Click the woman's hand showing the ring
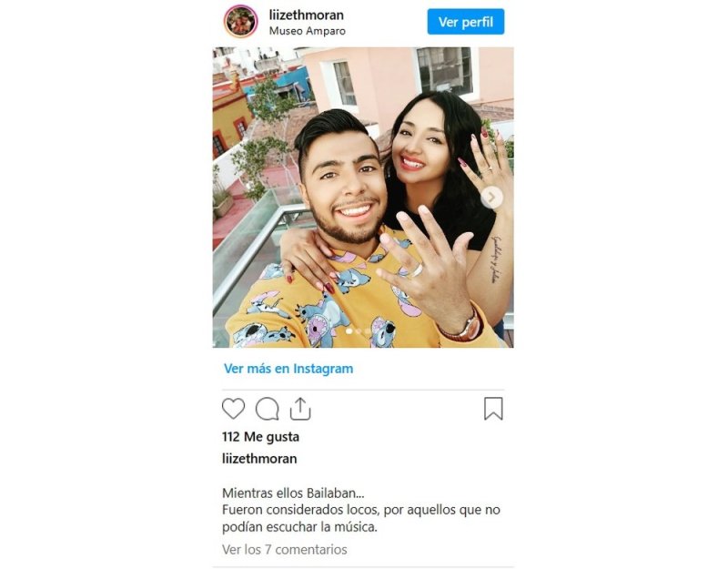This screenshot has height=569, width=728. [x=485, y=165]
